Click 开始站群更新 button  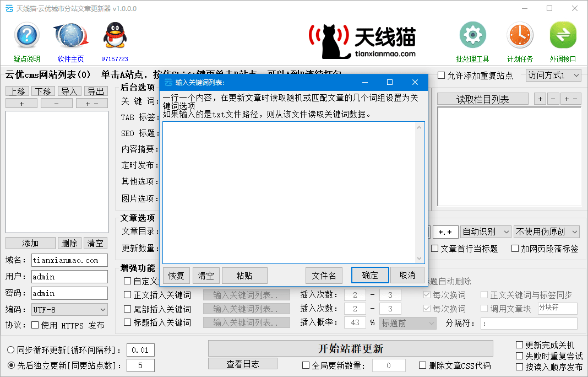(x=351, y=348)
